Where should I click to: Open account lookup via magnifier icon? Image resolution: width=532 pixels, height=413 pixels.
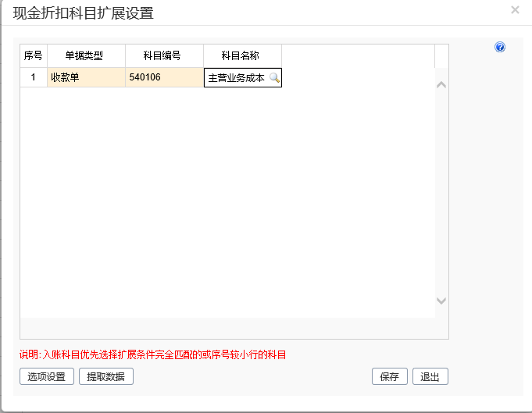point(274,78)
